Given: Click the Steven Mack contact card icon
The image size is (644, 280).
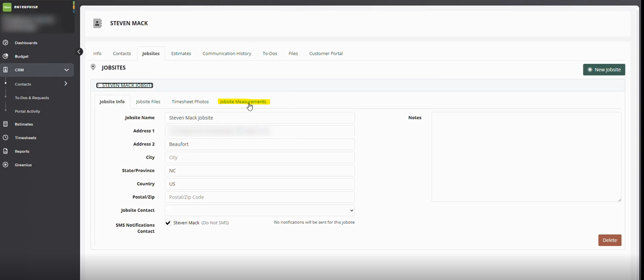Looking at the screenshot, I should pyautogui.click(x=98, y=23).
